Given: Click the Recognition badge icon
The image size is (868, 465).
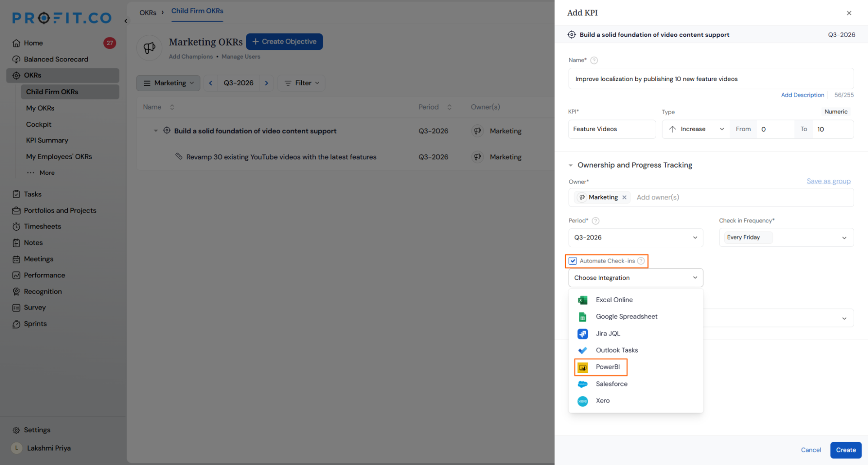Looking at the screenshot, I should [17, 292].
